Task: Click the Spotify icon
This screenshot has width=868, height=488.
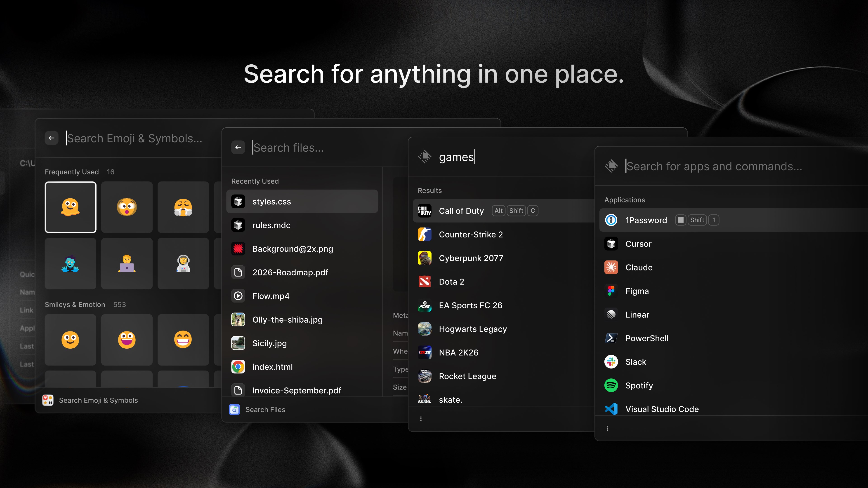Action: point(611,385)
